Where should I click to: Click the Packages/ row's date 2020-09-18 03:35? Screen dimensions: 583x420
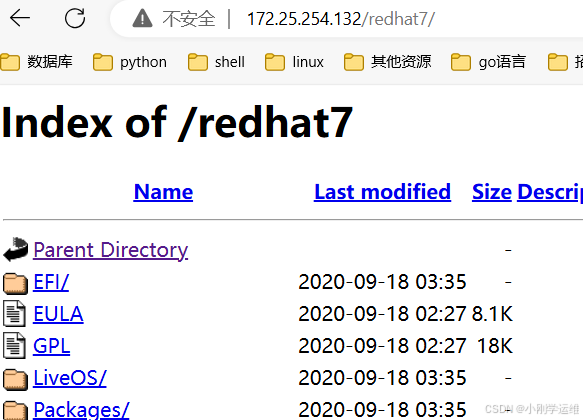coord(382,410)
